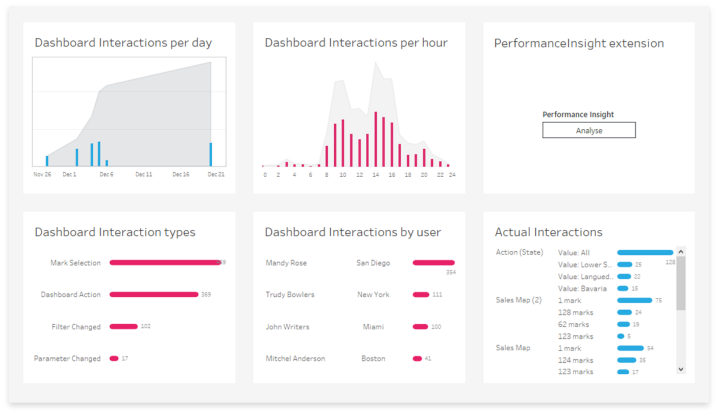This screenshot has height=415, width=718.
Task: Click the Filter Changed bar
Action: tap(123, 326)
